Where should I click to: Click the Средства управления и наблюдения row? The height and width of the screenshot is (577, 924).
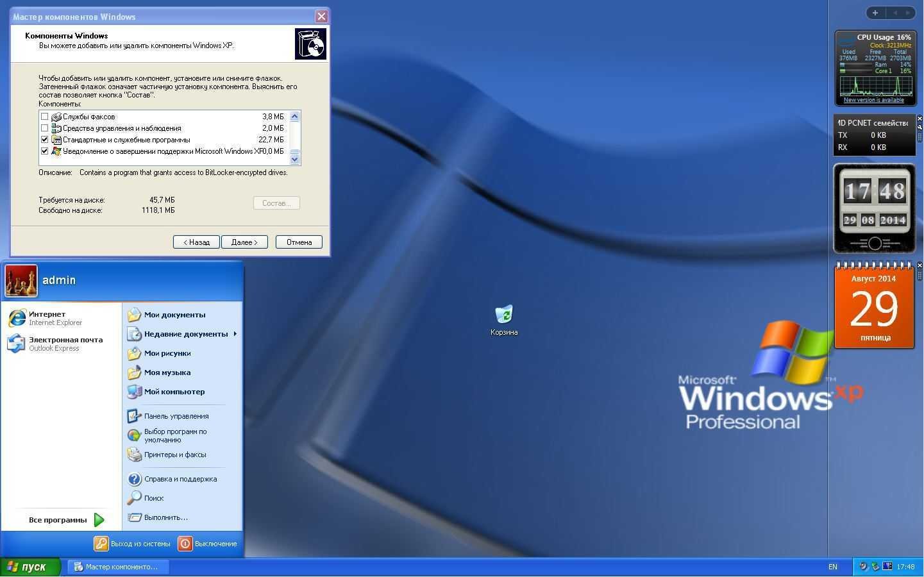163,128
